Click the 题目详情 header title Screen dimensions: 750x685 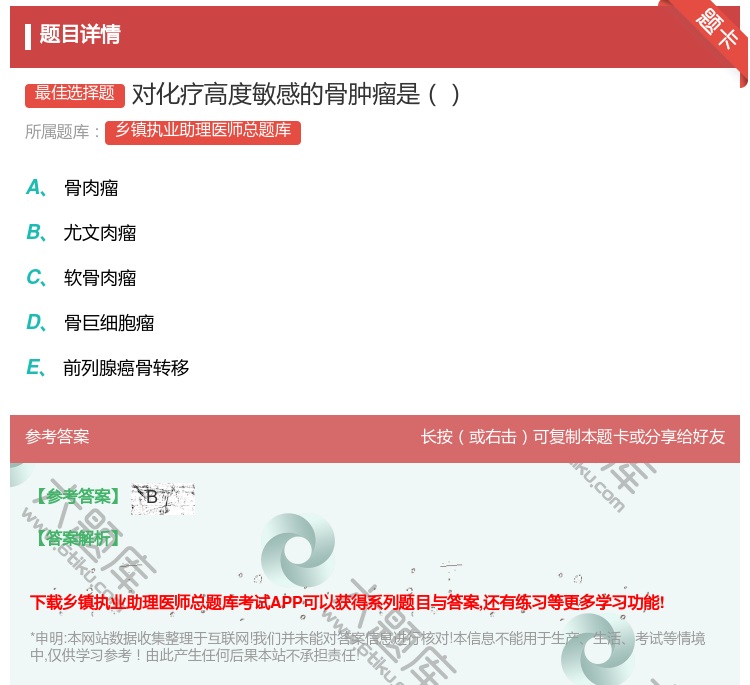(x=80, y=34)
